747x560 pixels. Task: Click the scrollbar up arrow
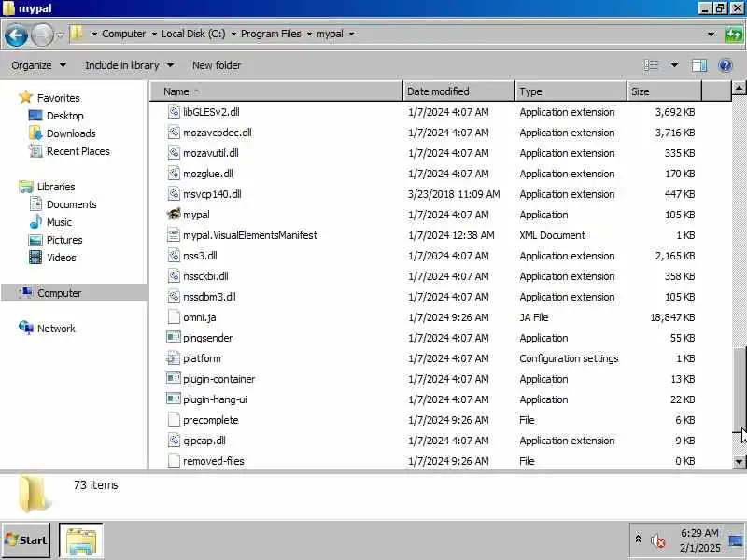[739, 88]
